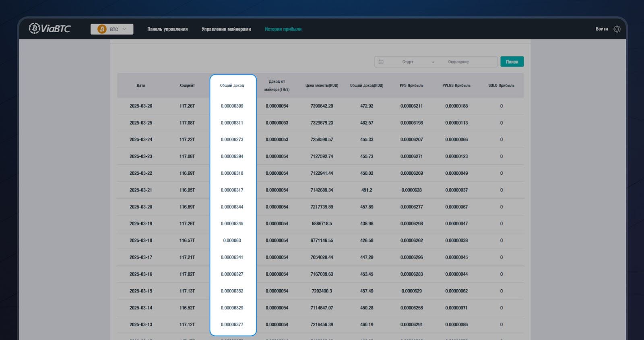This screenshot has height=340, width=644.
Task: Open the Панель управления menu item
Action: click(167, 29)
